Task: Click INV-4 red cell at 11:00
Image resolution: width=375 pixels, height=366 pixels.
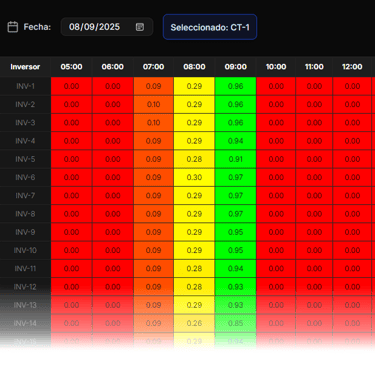Action: coord(314,141)
